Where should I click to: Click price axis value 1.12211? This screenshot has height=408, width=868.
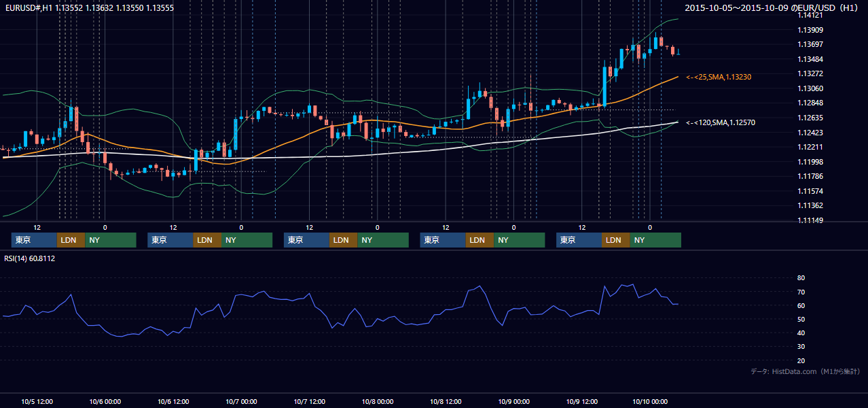pyautogui.click(x=810, y=147)
